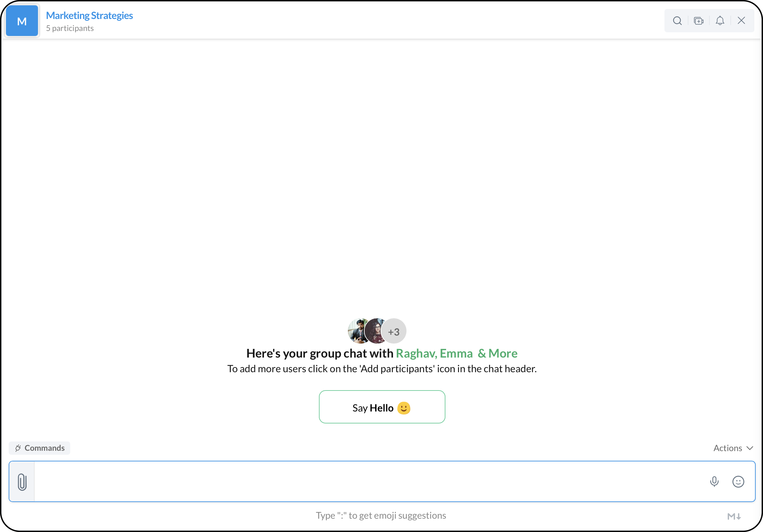View the 5 participants list
The height and width of the screenshot is (532, 763).
70,28
